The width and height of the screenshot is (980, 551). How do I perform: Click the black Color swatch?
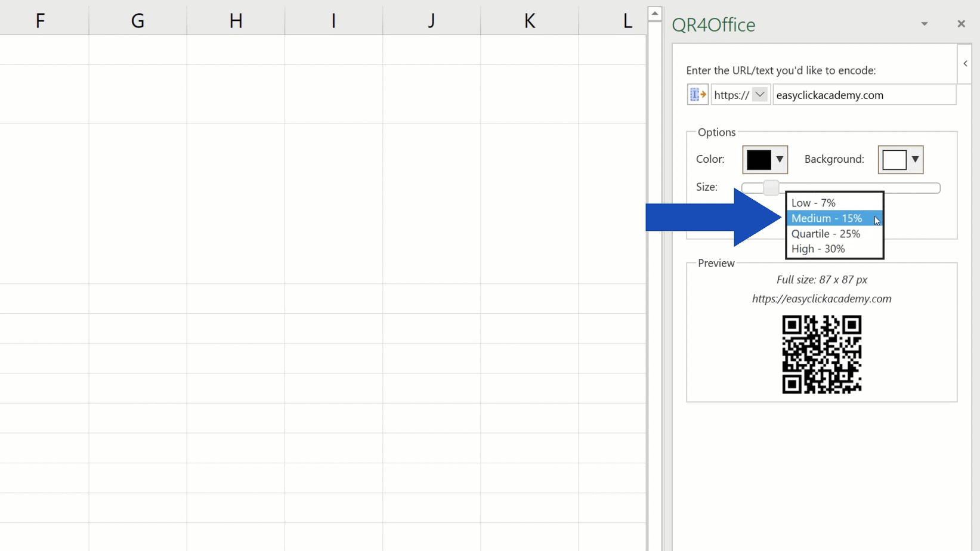[x=758, y=159]
